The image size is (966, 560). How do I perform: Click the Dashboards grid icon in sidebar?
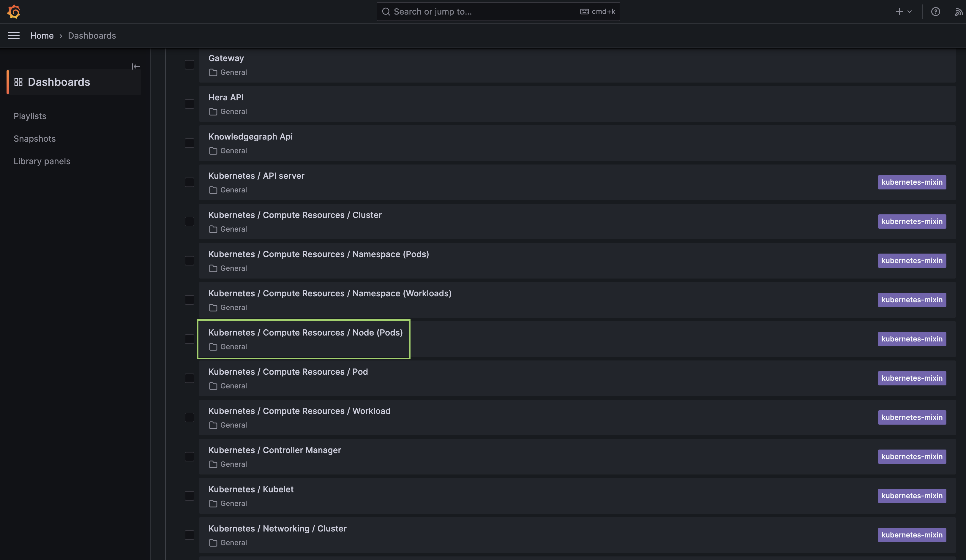(18, 82)
